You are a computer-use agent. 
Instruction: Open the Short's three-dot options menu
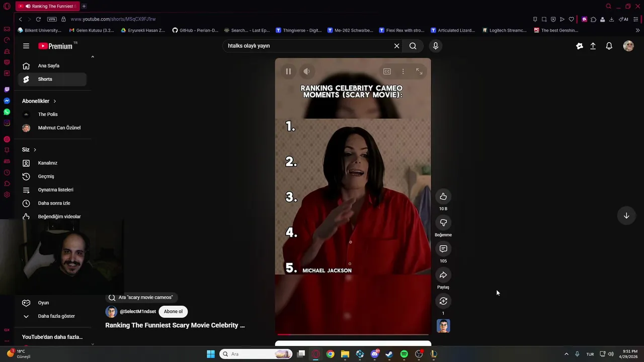coord(403,71)
